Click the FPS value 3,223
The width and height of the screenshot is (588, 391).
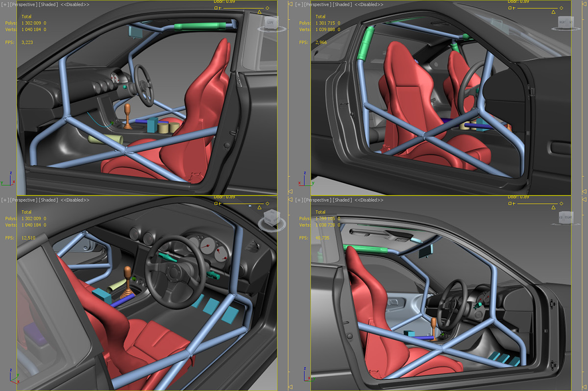(27, 43)
